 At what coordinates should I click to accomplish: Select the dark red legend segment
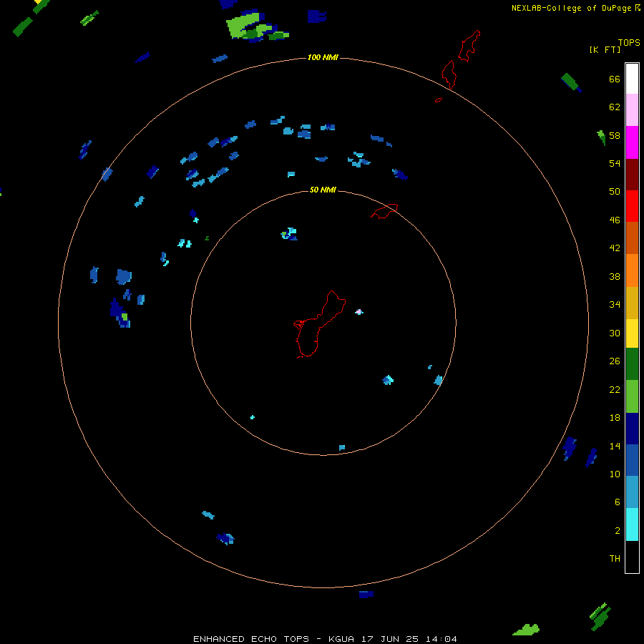point(632,175)
